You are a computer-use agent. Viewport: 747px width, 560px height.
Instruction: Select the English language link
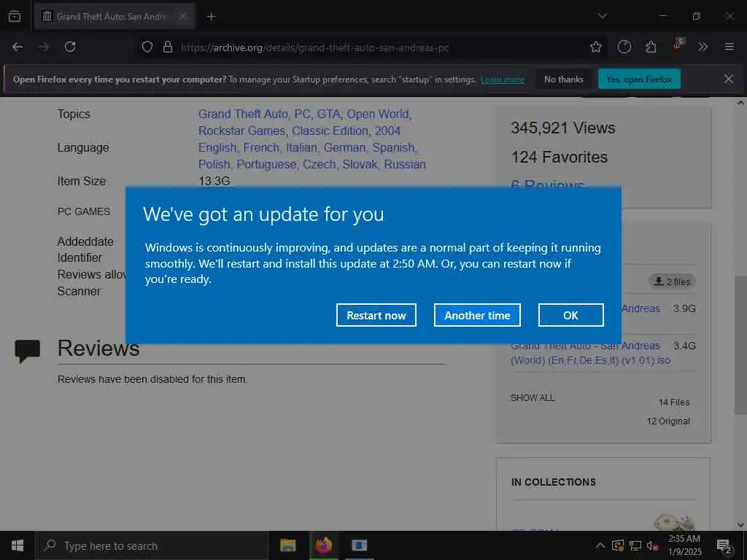click(217, 147)
